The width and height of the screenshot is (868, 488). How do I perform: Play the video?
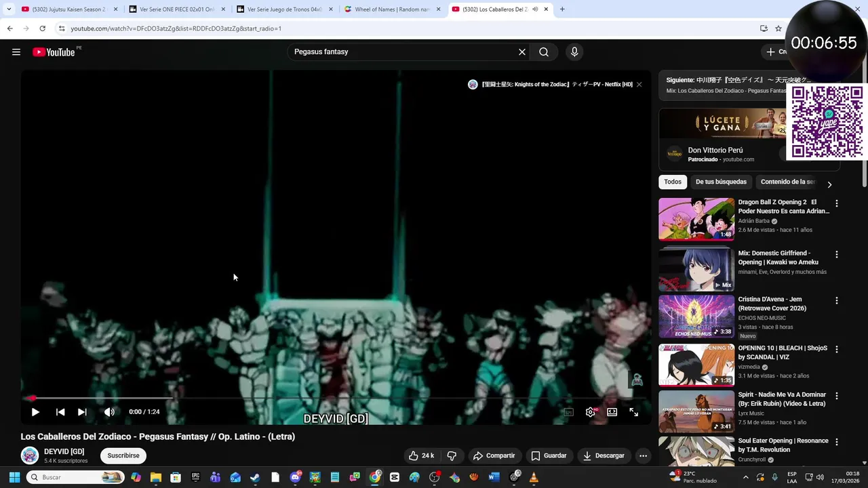35,411
